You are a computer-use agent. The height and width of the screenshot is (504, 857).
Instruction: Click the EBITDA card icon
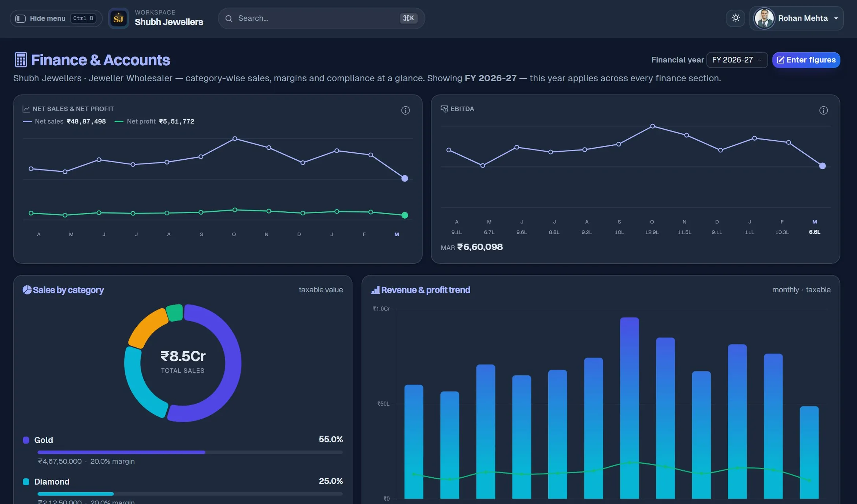444,109
